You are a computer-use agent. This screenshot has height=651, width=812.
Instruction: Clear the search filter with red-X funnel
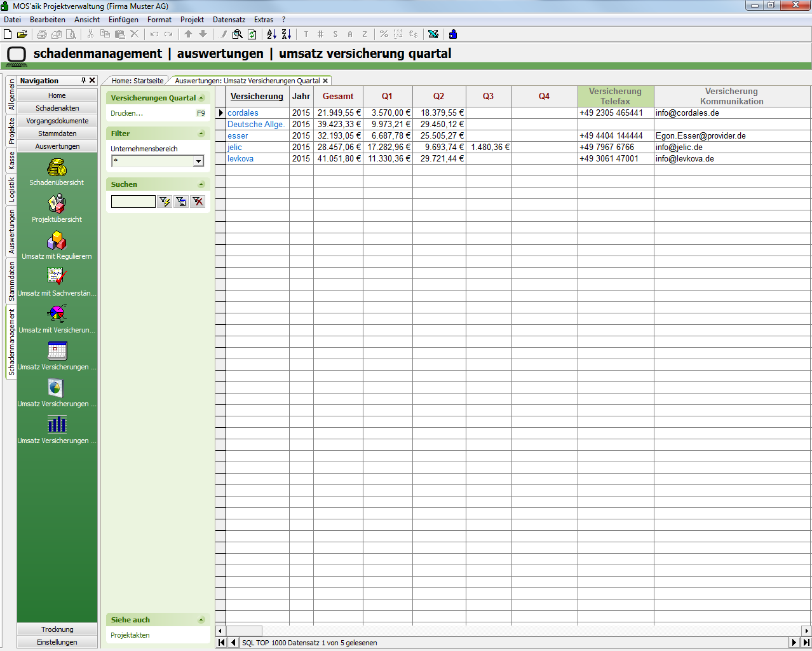(198, 202)
